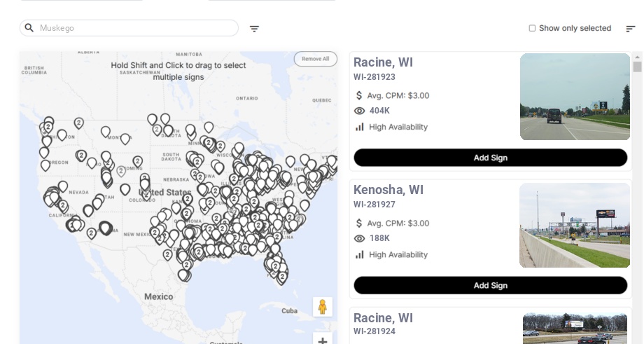Click the search magnifier icon
The image size is (644, 344).
click(x=29, y=28)
